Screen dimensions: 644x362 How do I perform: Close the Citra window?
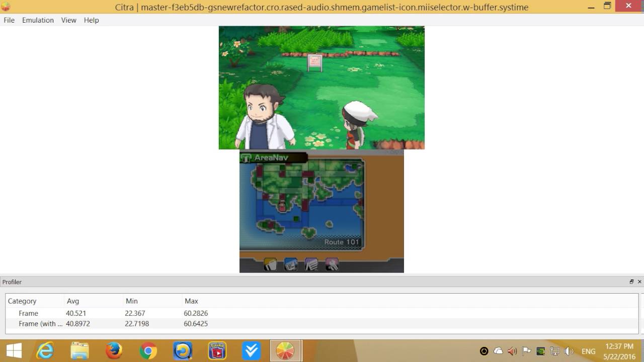coord(628,6)
